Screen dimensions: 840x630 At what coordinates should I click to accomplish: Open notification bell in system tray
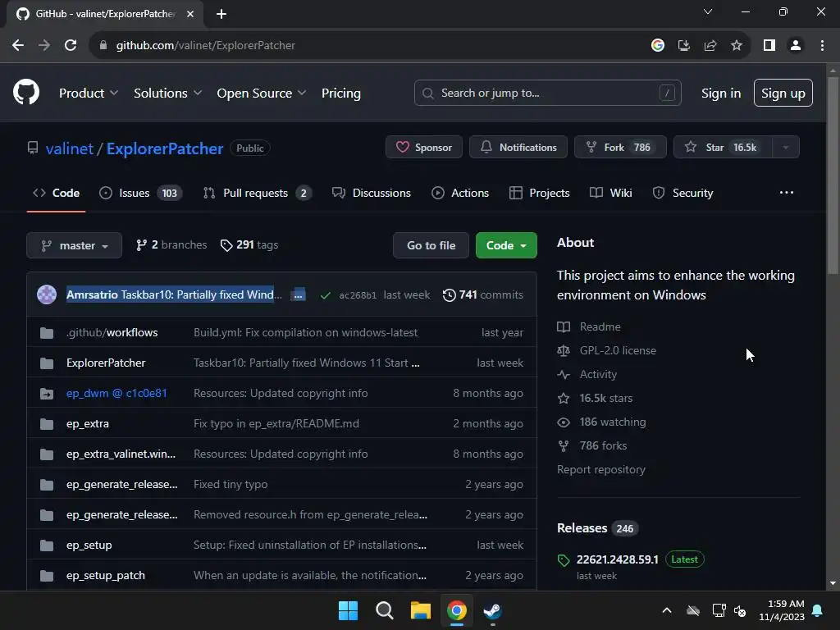818,610
